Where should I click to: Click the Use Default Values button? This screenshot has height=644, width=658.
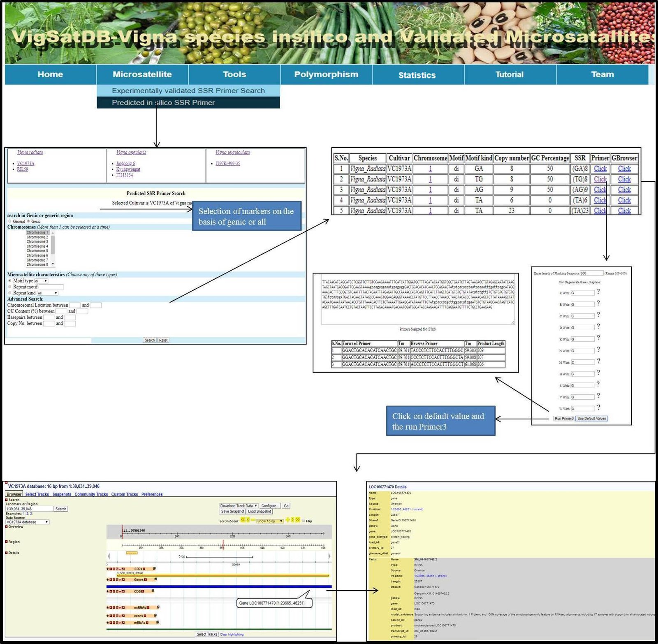tap(591, 418)
